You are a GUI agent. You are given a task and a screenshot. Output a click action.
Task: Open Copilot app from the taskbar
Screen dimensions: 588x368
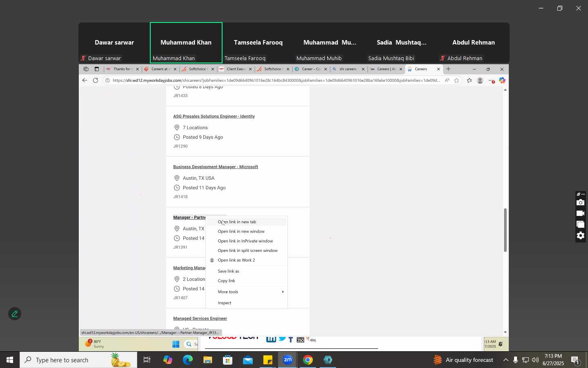click(167, 360)
